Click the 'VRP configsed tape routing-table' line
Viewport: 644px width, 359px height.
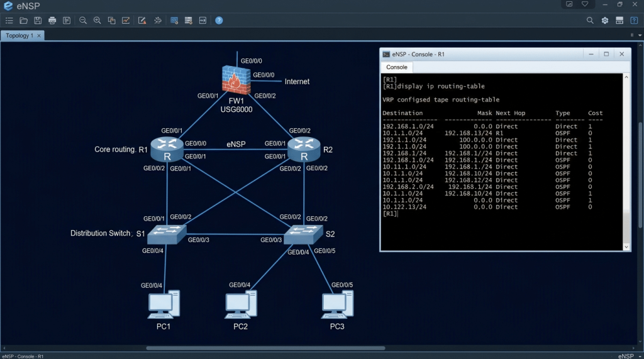click(x=441, y=99)
